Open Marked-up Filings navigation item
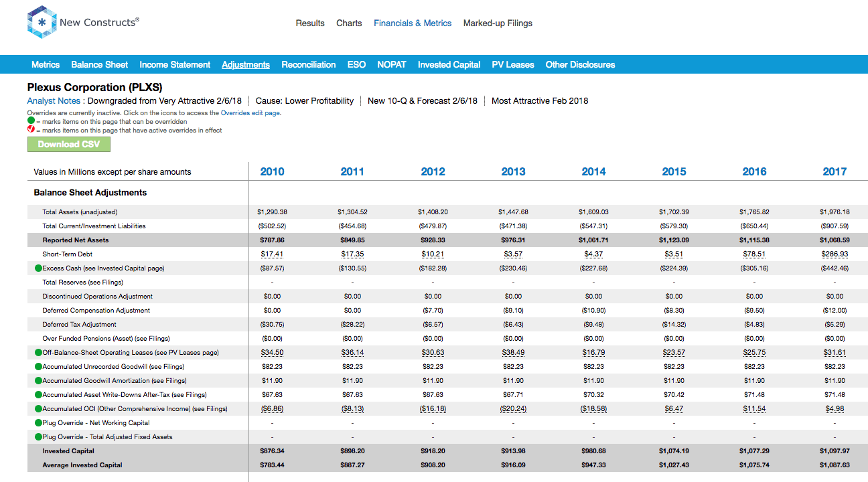Viewport: 868px width, 482px height. (x=498, y=23)
